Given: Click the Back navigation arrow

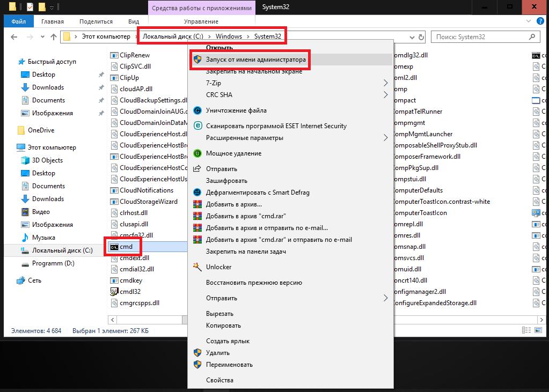Looking at the screenshot, I should coord(14,37).
